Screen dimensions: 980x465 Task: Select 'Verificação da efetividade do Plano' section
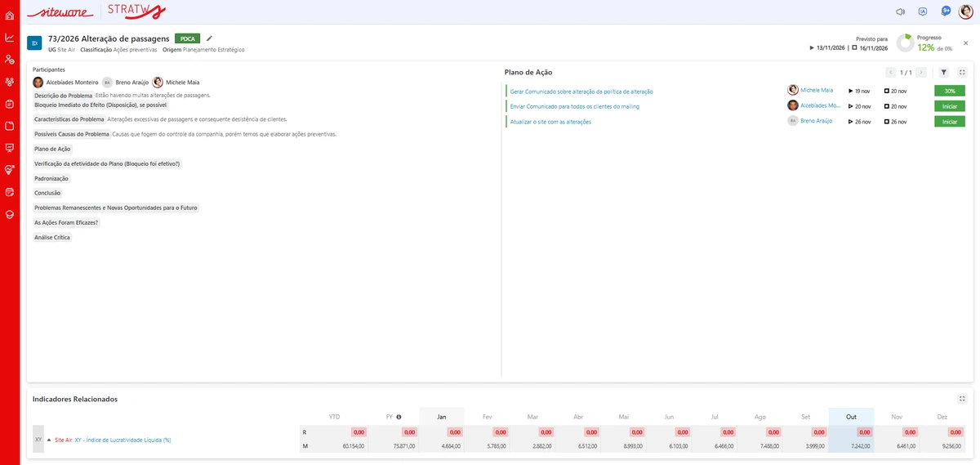[107, 163]
